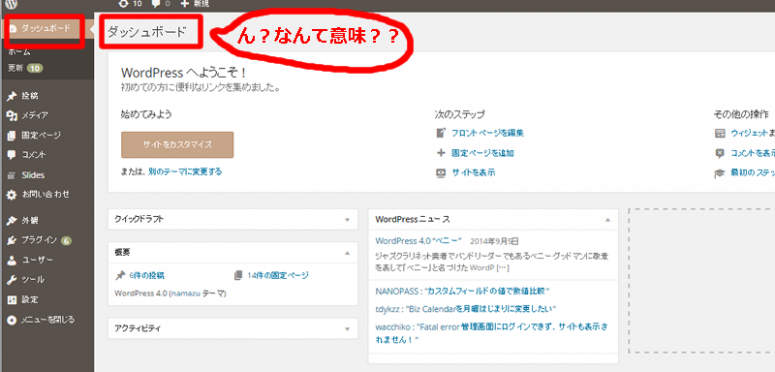Click the Settings (設定) sliders icon
This screenshot has width=775, height=372.
click(12, 299)
